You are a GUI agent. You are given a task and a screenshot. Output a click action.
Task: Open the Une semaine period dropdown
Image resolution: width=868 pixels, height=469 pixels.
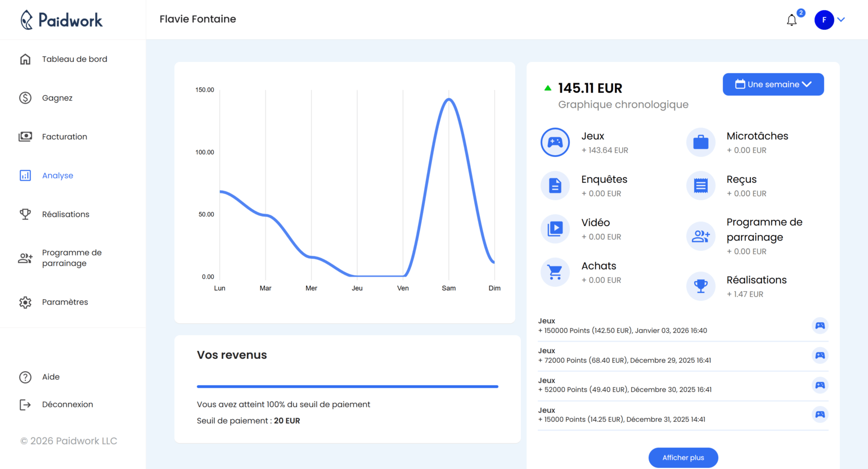[x=773, y=84]
